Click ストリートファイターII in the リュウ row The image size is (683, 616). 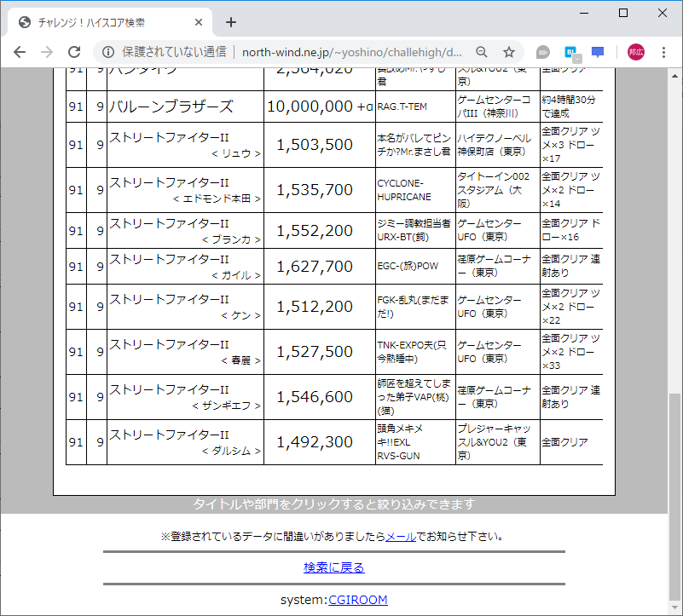pyautogui.click(x=169, y=137)
